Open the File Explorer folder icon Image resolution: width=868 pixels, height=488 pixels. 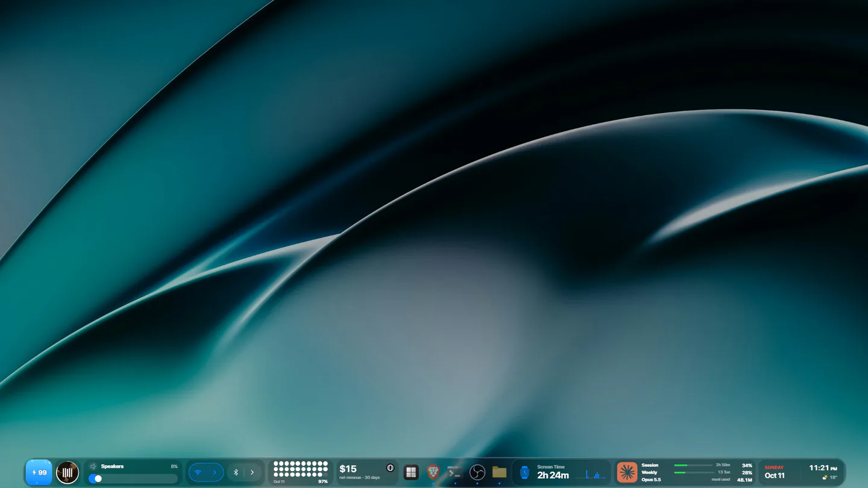tap(499, 472)
